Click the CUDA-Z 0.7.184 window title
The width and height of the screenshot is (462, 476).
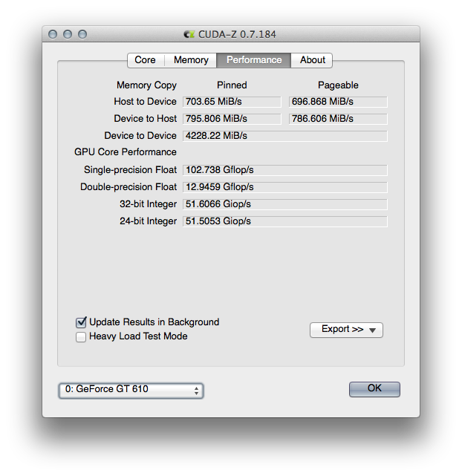[x=237, y=34]
